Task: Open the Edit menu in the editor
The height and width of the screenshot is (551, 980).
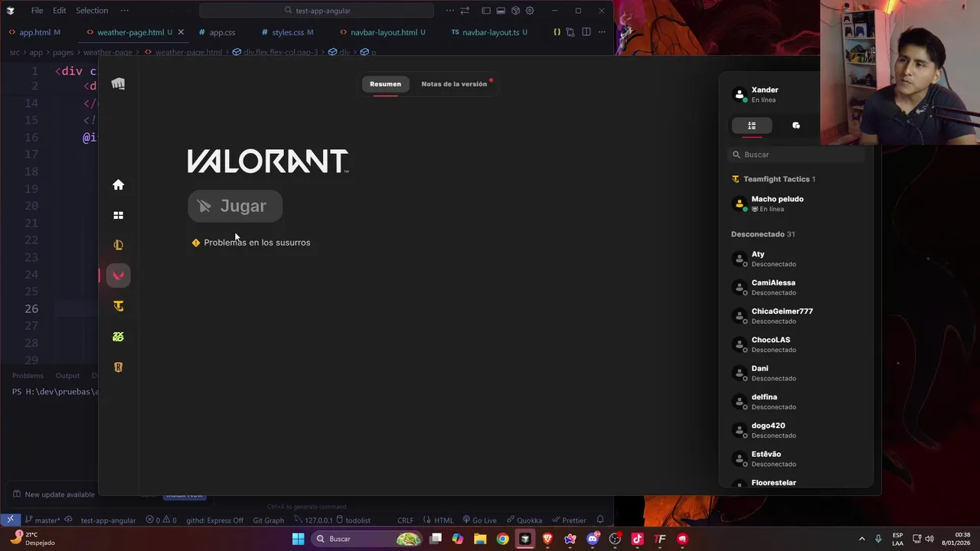Action: [60, 11]
